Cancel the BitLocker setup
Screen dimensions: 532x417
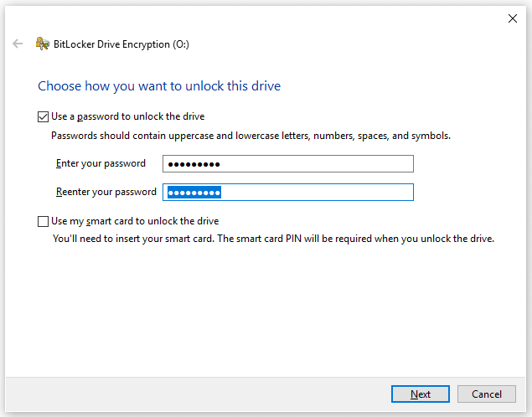[x=487, y=394]
